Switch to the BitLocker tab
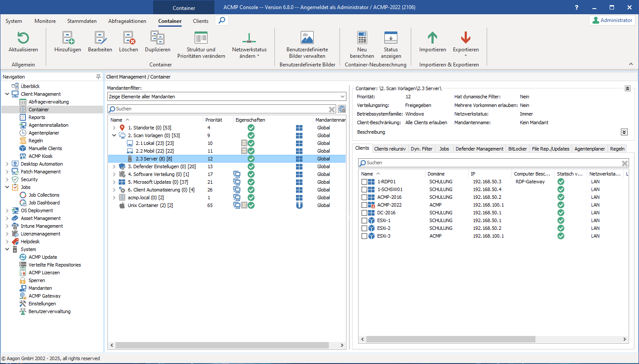Screen dimensions: 639x364 point(517,149)
